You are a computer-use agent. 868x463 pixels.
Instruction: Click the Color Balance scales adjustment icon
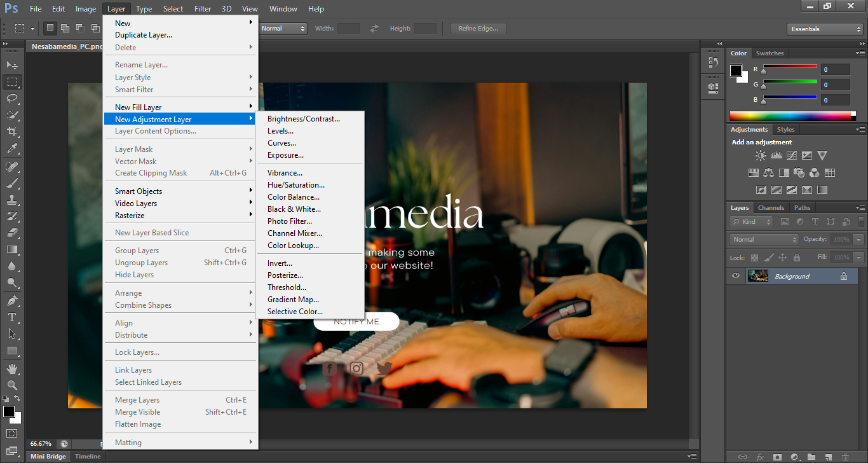[769, 172]
